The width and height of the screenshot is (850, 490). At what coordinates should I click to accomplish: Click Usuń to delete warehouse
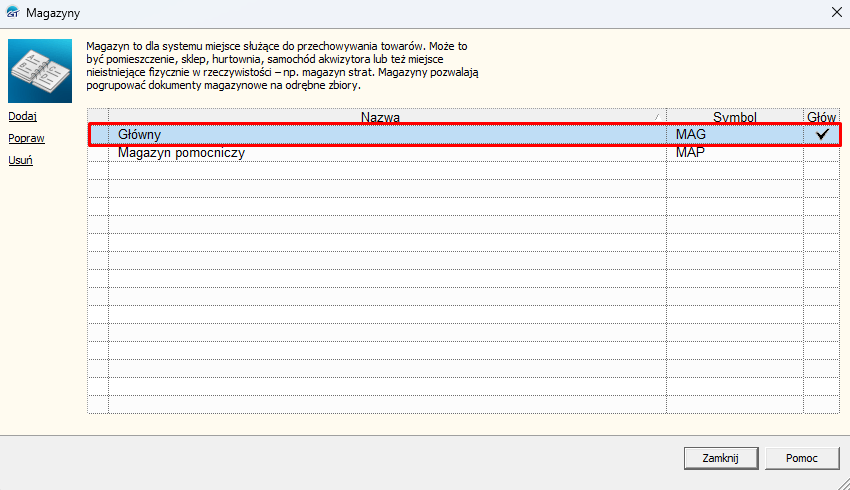[20, 161]
